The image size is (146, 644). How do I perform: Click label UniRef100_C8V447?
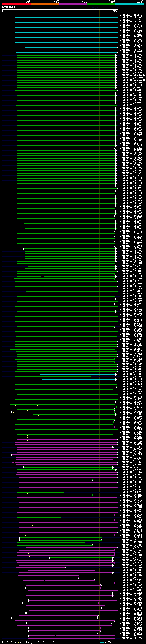[131, 281]
